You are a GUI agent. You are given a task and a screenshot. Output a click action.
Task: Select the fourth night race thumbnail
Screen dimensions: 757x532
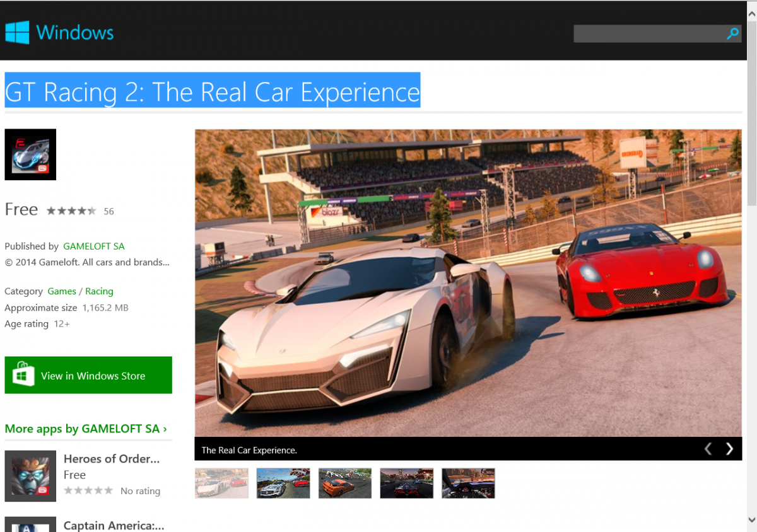(407, 483)
